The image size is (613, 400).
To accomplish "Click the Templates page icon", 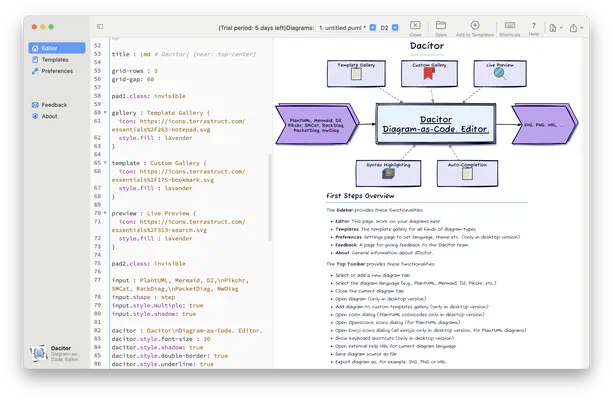I will point(35,59).
